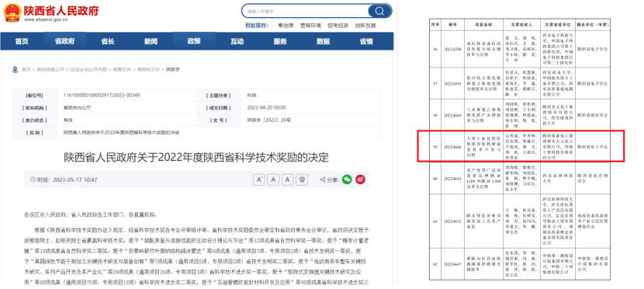The image size is (644, 289).
Task: Open the 首页 navigation tab
Action: 22,41
